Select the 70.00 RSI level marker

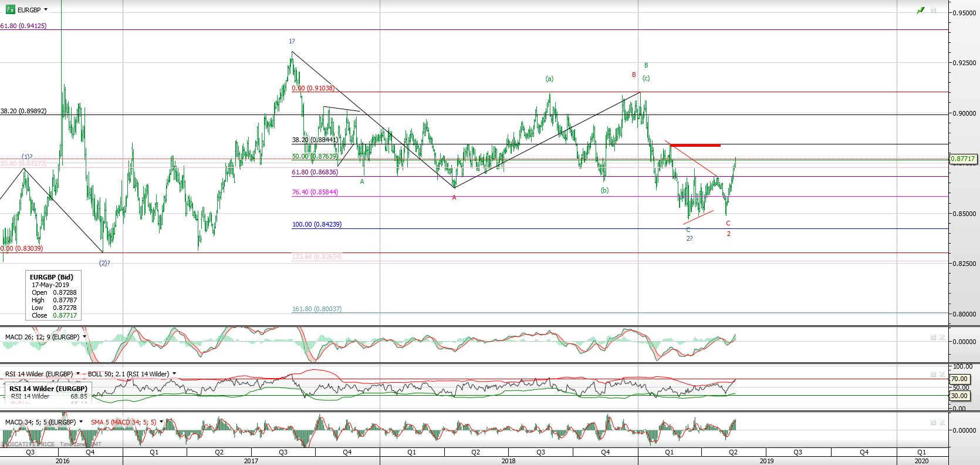click(x=959, y=379)
